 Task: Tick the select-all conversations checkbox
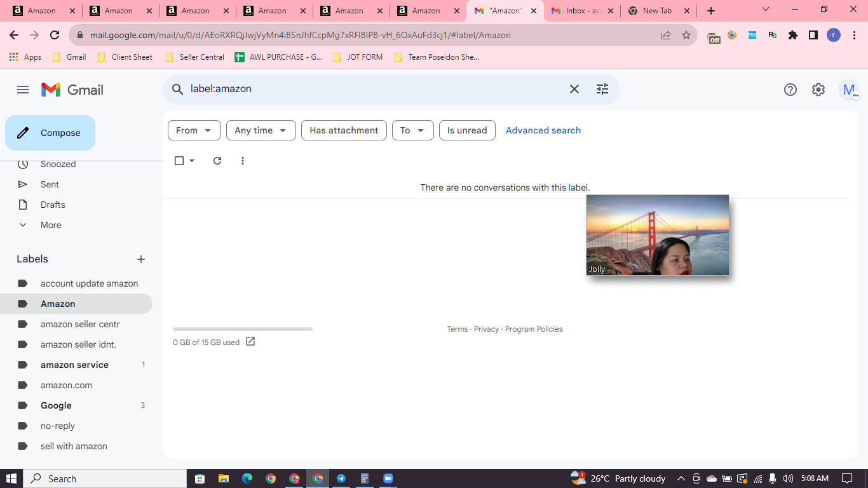pyautogui.click(x=179, y=161)
